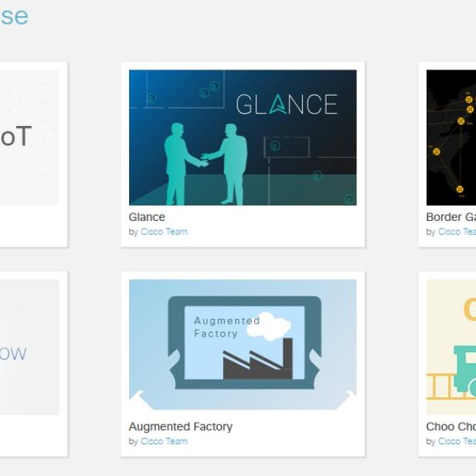This screenshot has width=476, height=476.
Task: Open the card thumbnail ending in 'ow'
Action: (29, 347)
